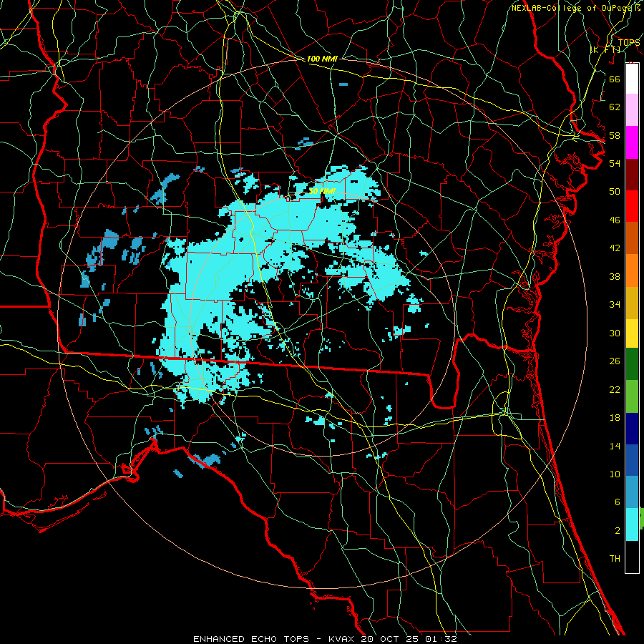Click the TOPS legend title
The width and height of the screenshot is (644, 644).
click(x=629, y=43)
